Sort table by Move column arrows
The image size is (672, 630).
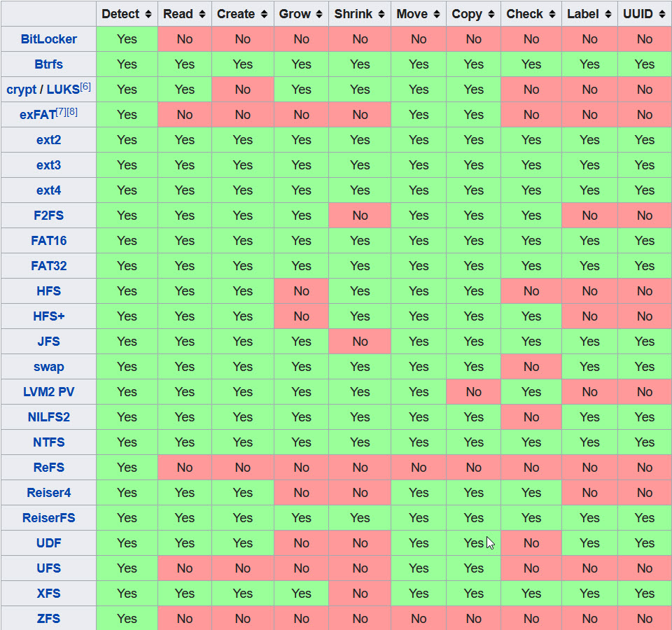[437, 14]
